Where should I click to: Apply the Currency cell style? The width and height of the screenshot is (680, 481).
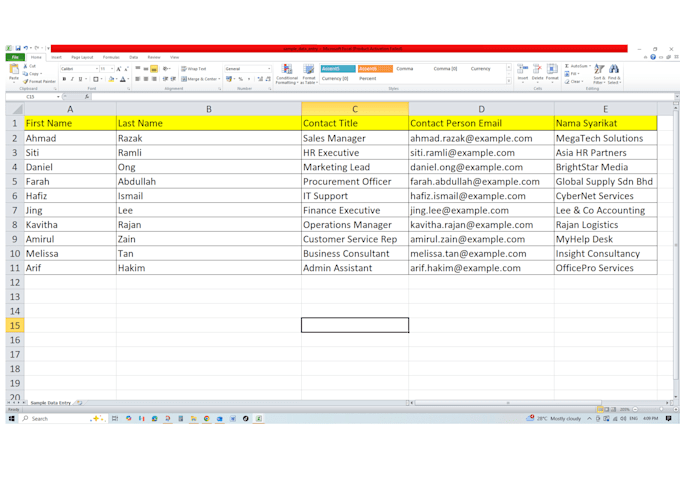tap(481, 69)
